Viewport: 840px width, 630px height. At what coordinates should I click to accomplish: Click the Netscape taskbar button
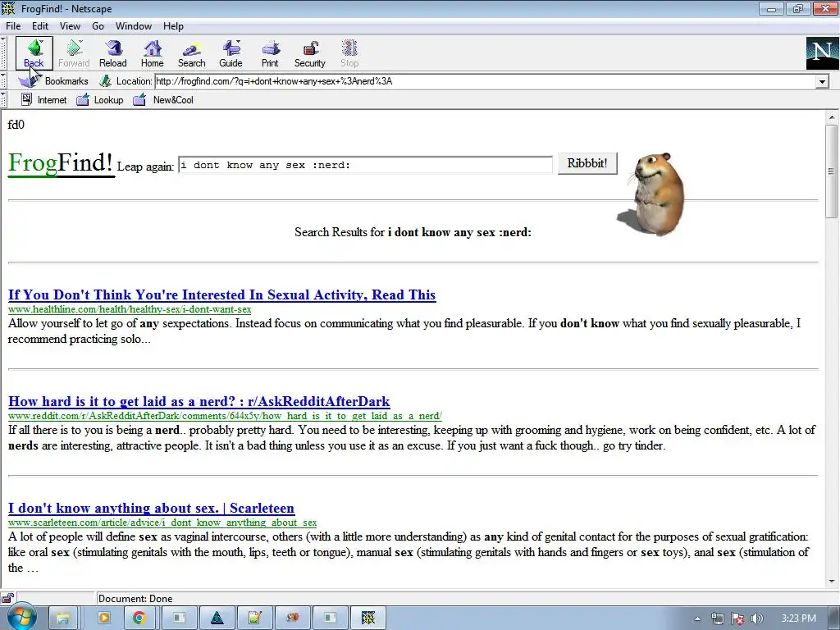pyautogui.click(x=368, y=619)
